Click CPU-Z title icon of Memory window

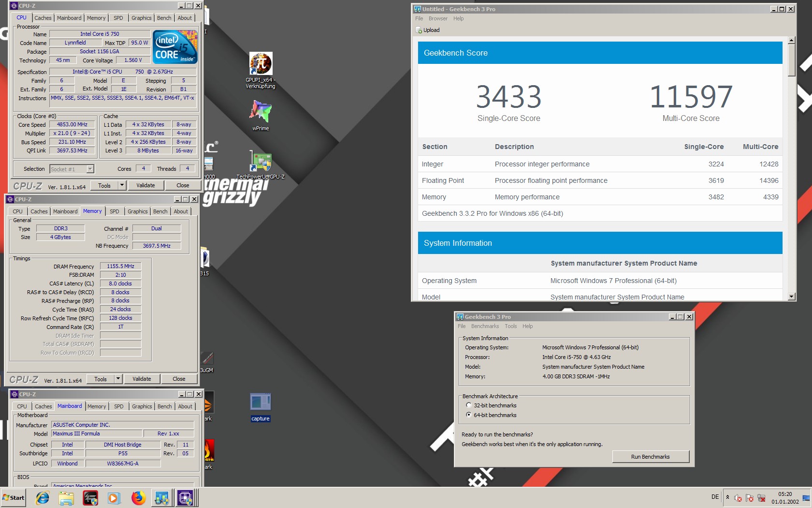click(x=10, y=199)
